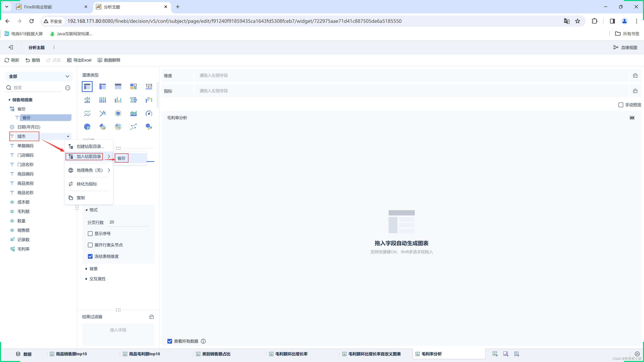Uncheck the 查看所有数据 checkbox
The image size is (644, 362).
[170, 341]
